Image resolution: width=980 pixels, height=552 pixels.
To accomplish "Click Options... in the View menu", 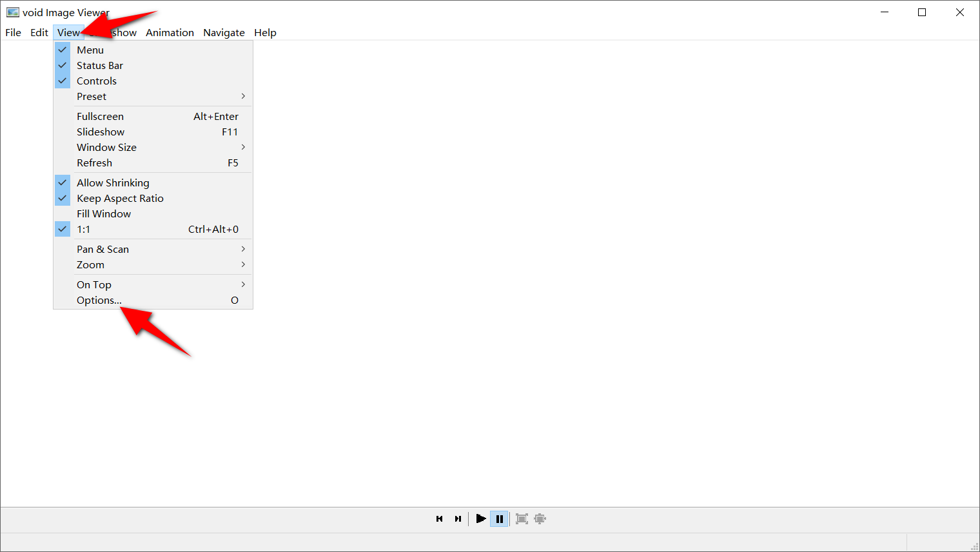I will coord(99,300).
